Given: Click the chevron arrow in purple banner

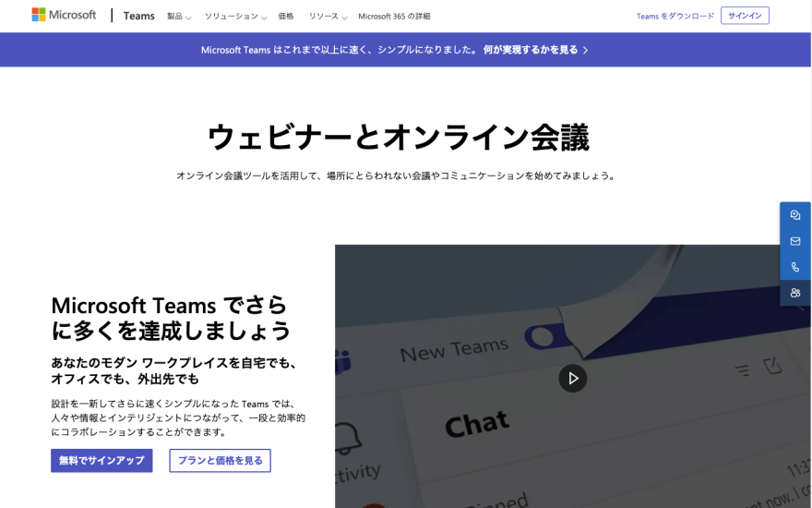Looking at the screenshot, I should point(586,50).
